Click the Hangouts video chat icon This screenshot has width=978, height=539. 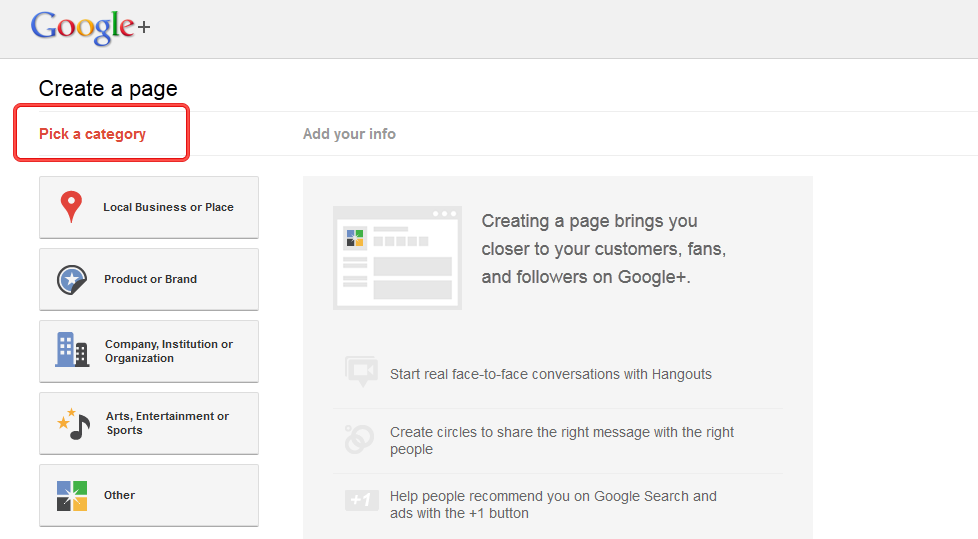[362, 372]
